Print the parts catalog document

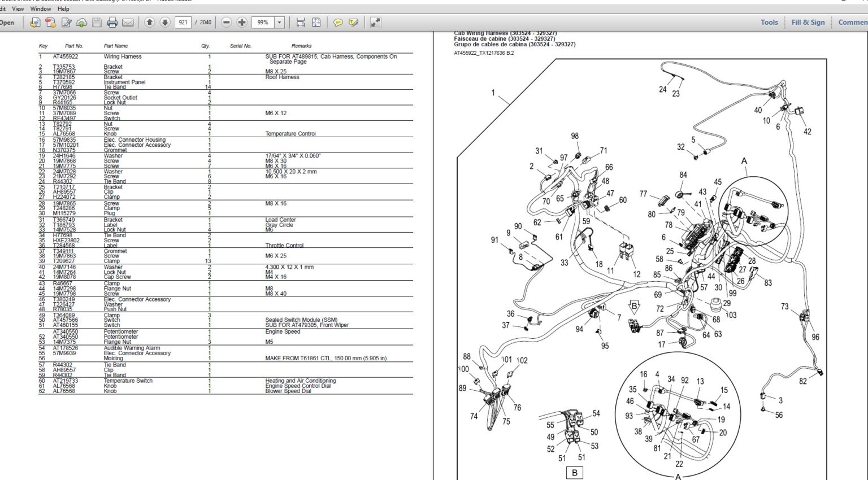tap(111, 23)
